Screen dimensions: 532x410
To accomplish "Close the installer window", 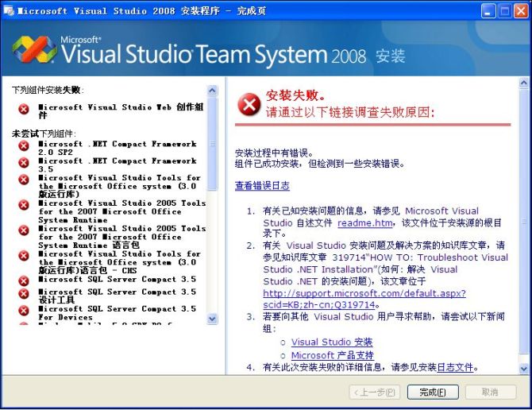I will tap(521, 11).
